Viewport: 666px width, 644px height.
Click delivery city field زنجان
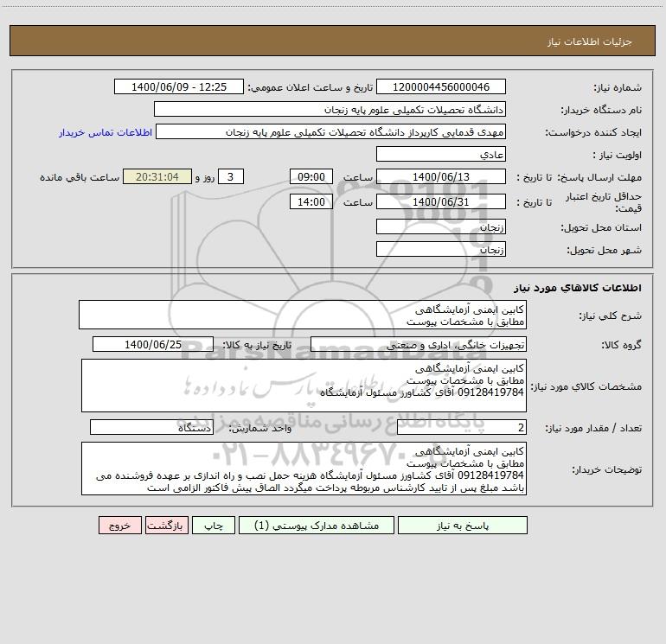tap(441, 249)
